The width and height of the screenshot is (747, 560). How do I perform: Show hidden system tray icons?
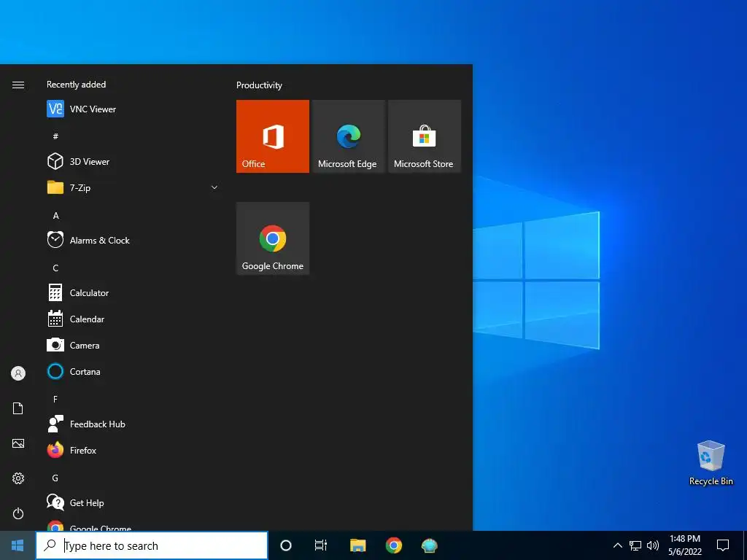(617, 545)
